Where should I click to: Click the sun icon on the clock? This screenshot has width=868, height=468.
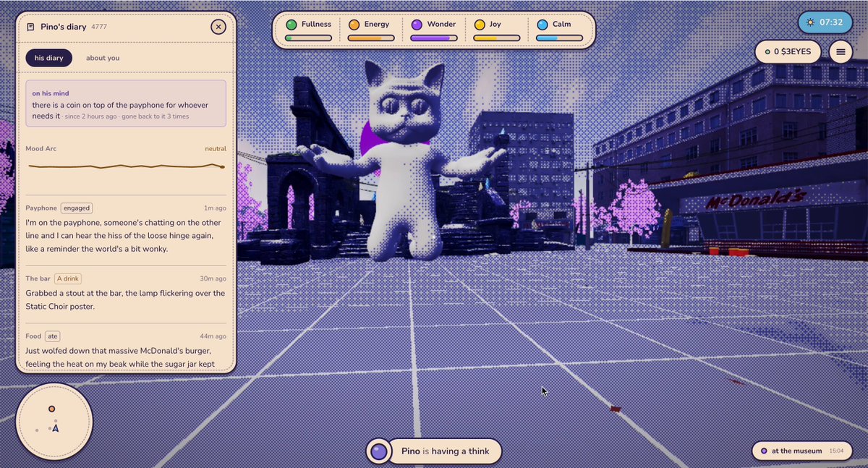point(811,22)
